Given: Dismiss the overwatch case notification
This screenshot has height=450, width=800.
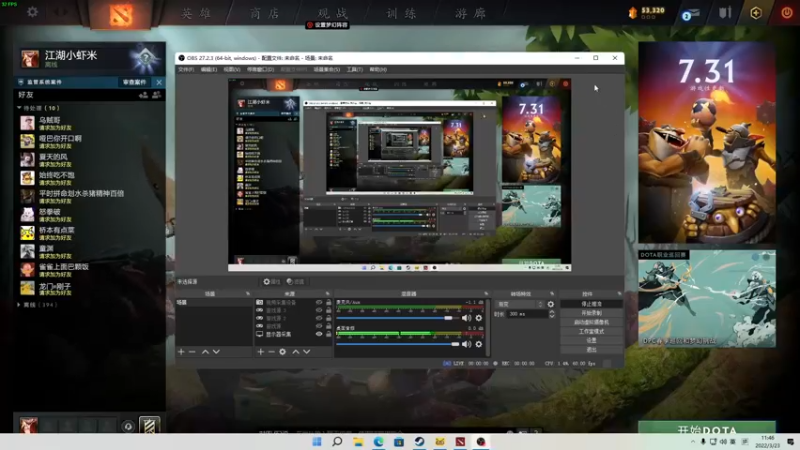Looking at the screenshot, I should (159, 82).
